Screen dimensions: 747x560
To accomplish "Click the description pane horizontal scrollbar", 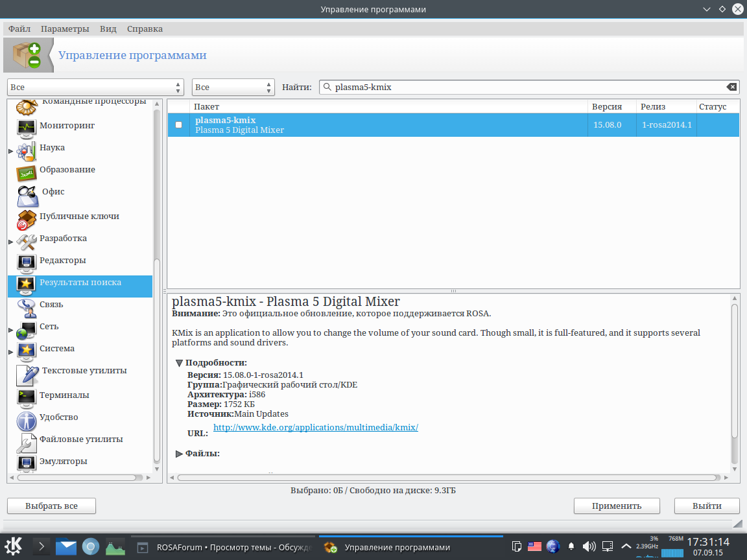I will pos(448,477).
